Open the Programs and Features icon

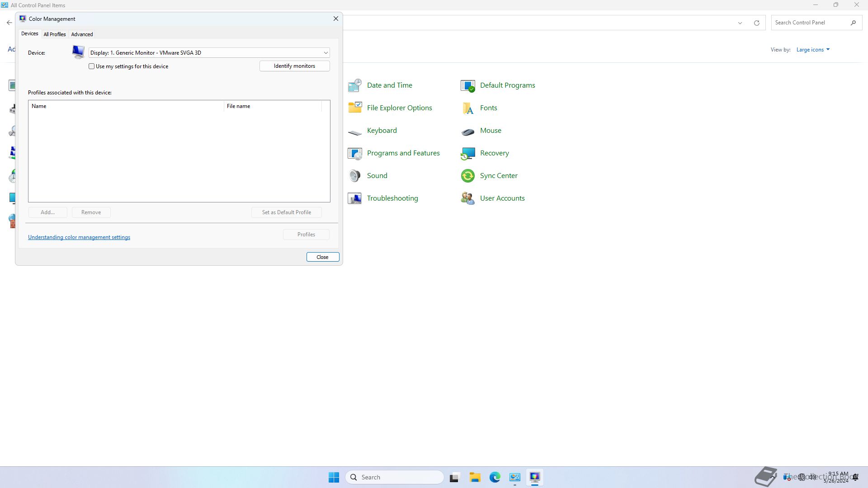point(355,153)
